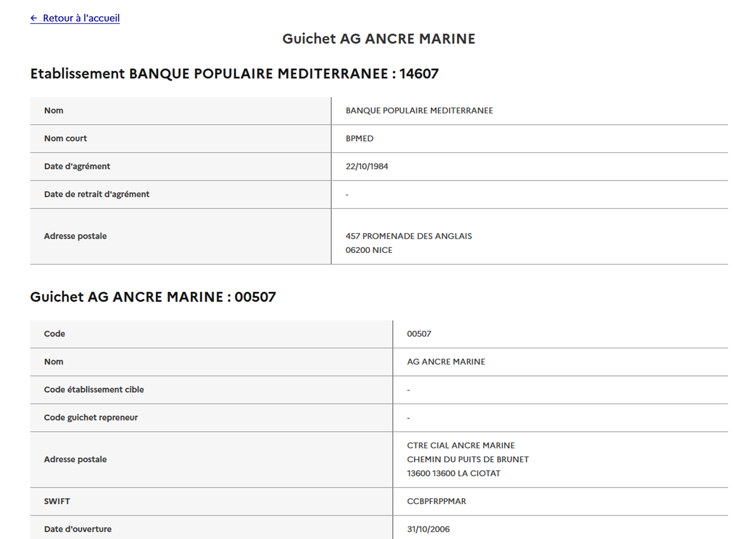756x539 pixels.
Task: Click the "Date d'ouverture" label
Action: coord(78,529)
